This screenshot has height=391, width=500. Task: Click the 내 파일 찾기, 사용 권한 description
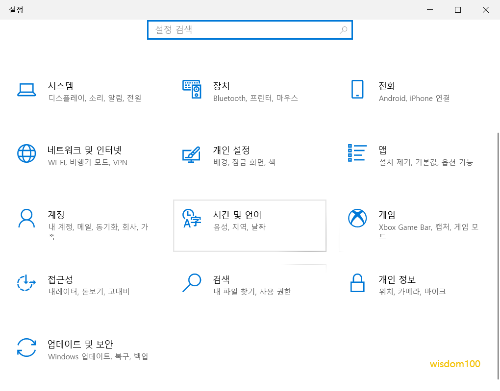(x=252, y=292)
